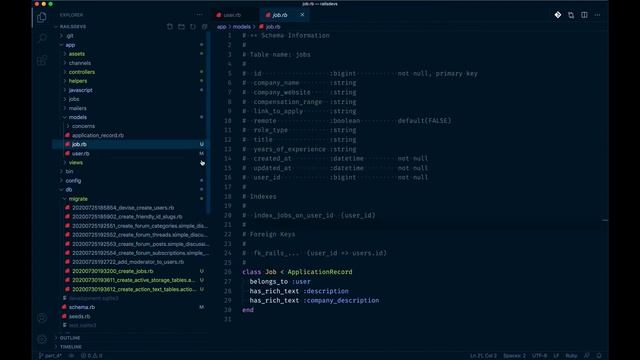Viewport: 640px width, 360px height.
Task: Close the job.rb editor tab
Action: click(302, 15)
